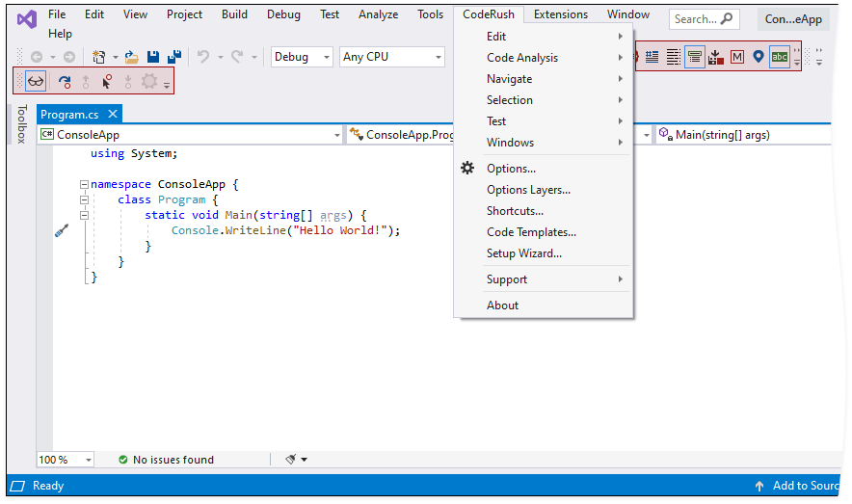This screenshot has width=852, height=504.
Task: Choose About in CodeRush menu
Action: click(544, 305)
